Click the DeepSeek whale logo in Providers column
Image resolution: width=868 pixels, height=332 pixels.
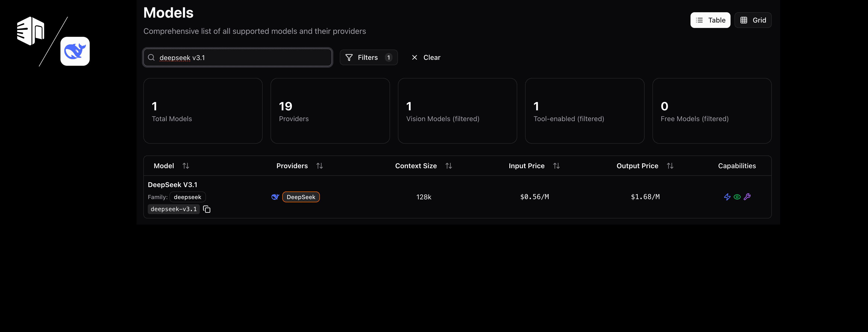[x=276, y=197]
